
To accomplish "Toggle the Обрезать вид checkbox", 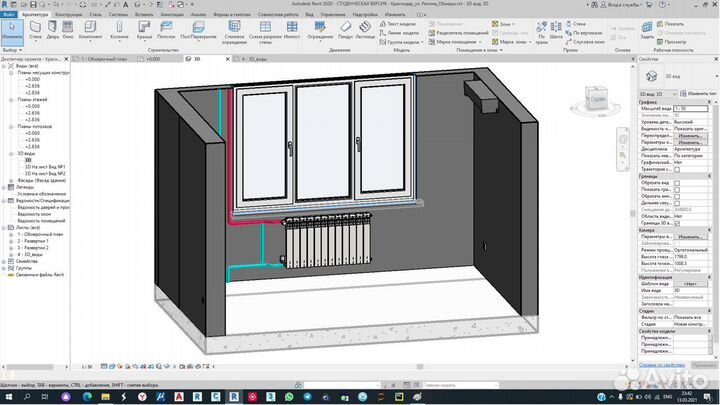I will (x=677, y=183).
